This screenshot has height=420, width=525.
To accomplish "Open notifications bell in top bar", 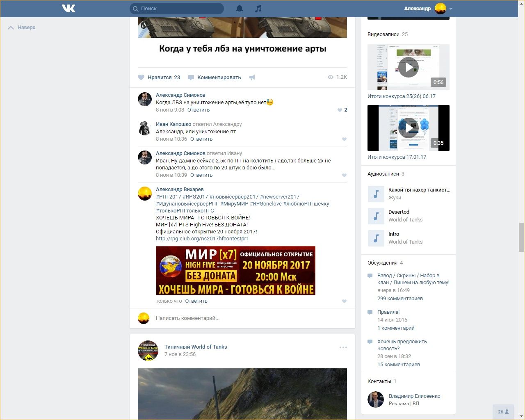I will (x=240, y=8).
